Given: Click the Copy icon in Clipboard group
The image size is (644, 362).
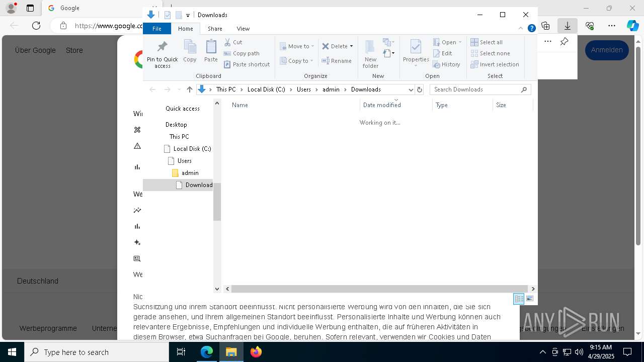Looking at the screenshot, I should [190, 51].
